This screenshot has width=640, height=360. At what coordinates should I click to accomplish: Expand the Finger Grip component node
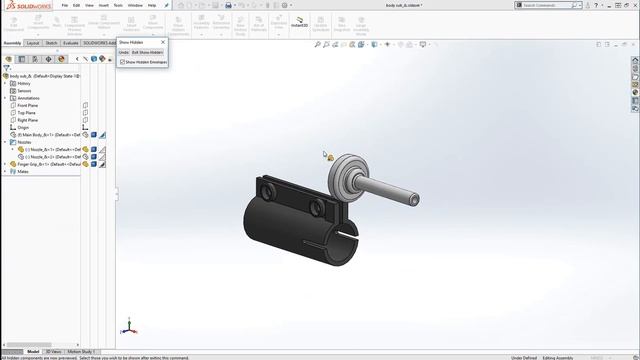point(5,164)
